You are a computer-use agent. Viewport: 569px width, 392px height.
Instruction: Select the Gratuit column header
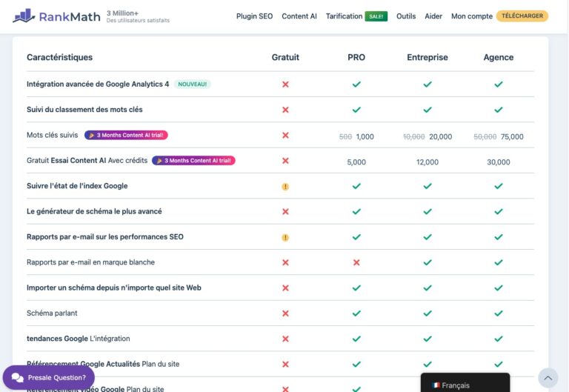point(285,57)
